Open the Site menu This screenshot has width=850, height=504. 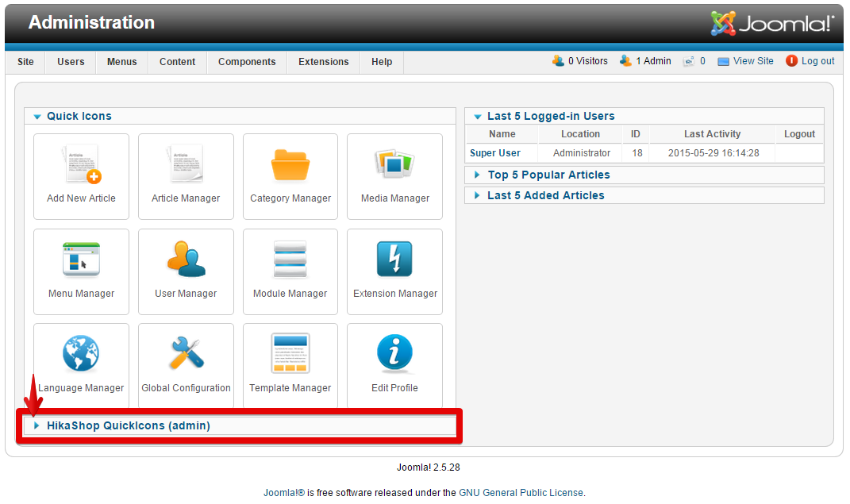coord(25,62)
